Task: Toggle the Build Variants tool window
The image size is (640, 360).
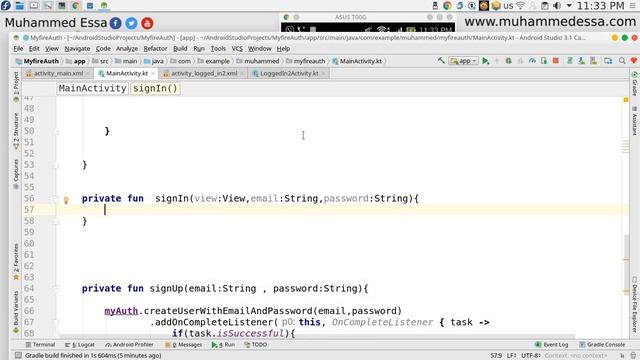Action: click(x=16, y=312)
